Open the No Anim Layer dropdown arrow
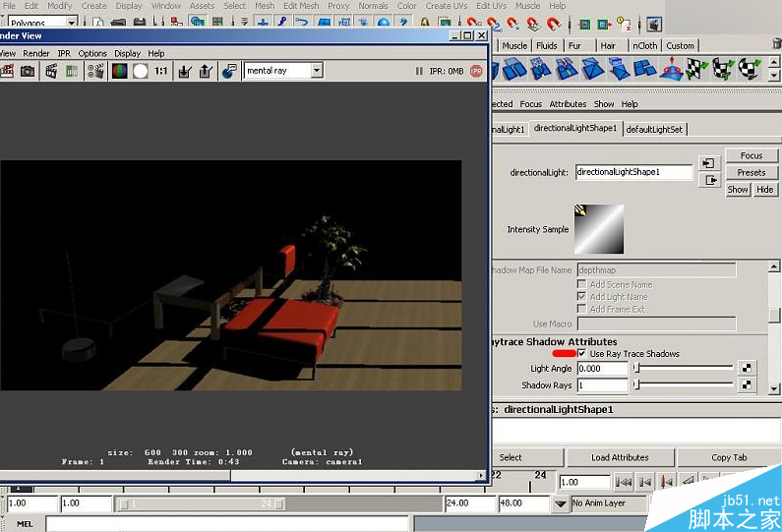This screenshot has width=782, height=532. click(560, 503)
